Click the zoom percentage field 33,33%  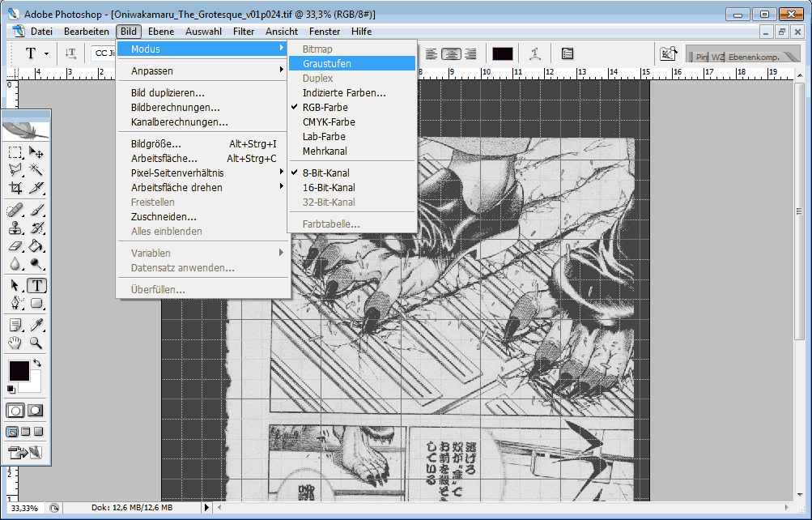(x=24, y=508)
